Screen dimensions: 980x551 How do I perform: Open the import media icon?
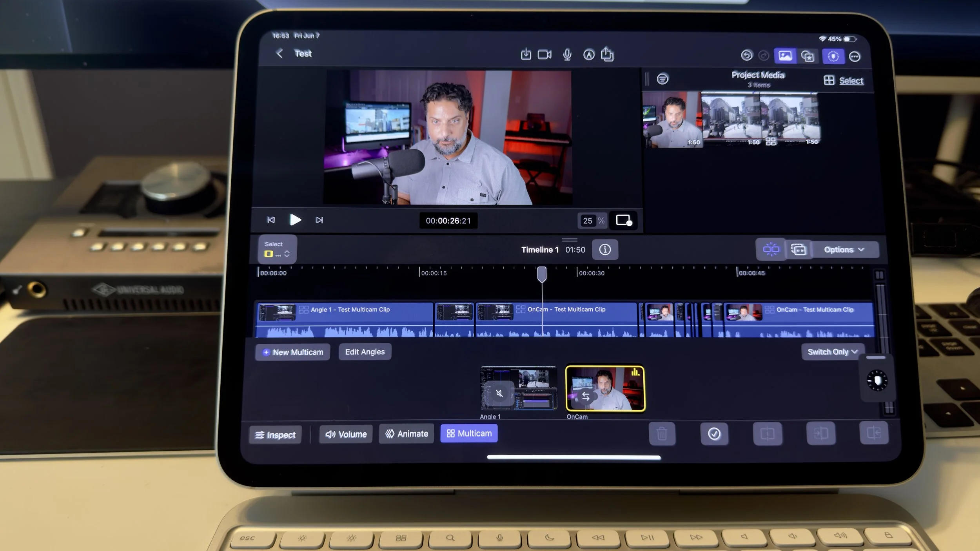click(x=526, y=54)
